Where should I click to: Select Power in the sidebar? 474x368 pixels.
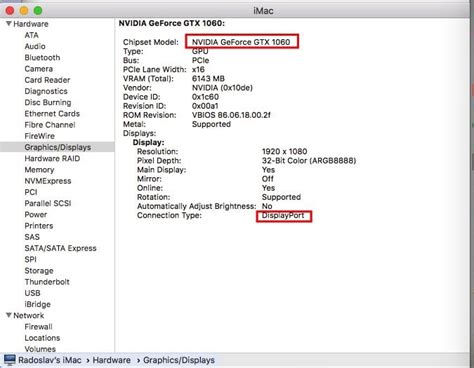[x=35, y=214]
